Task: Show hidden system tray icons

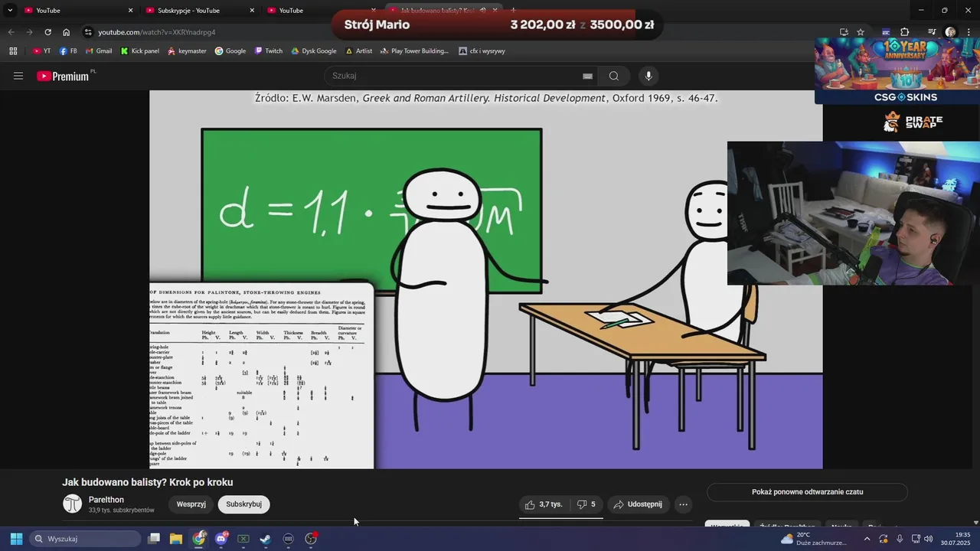Action: point(867,539)
